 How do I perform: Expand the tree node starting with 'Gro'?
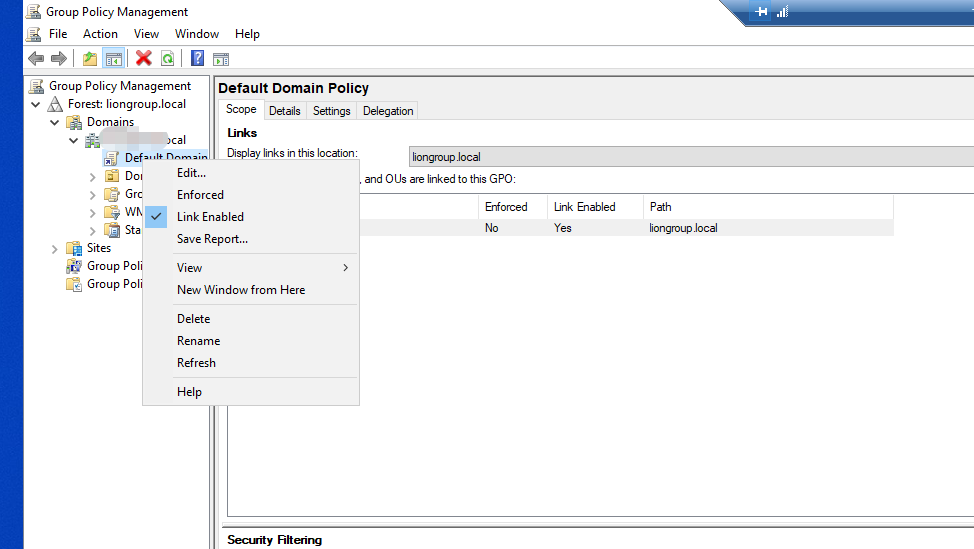93,195
